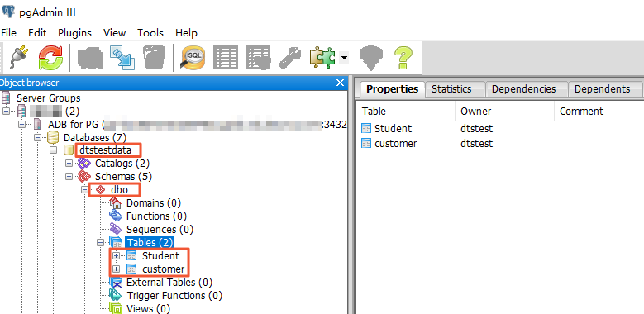The image size is (644, 314).
Task: Open the plugins dropdown arrow
Action: pyautogui.click(x=344, y=58)
